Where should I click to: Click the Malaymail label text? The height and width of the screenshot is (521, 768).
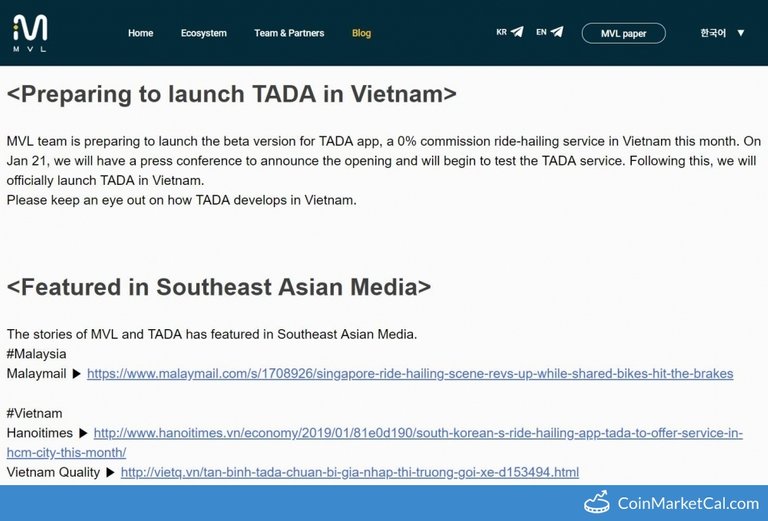(x=36, y=374)
